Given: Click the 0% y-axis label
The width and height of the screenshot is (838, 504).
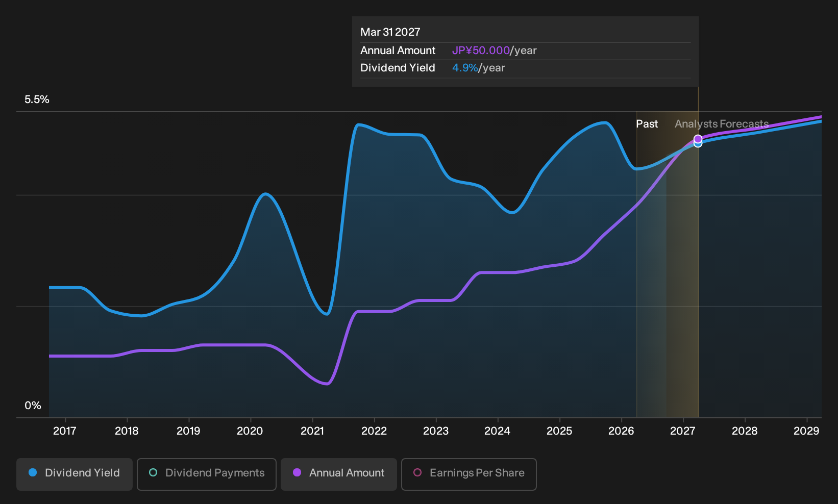Looking at the screenshot, I should 33,406.
